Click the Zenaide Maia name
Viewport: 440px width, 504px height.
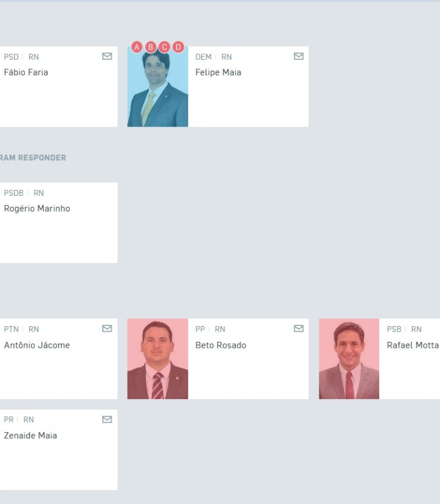[x=31, y=435]
